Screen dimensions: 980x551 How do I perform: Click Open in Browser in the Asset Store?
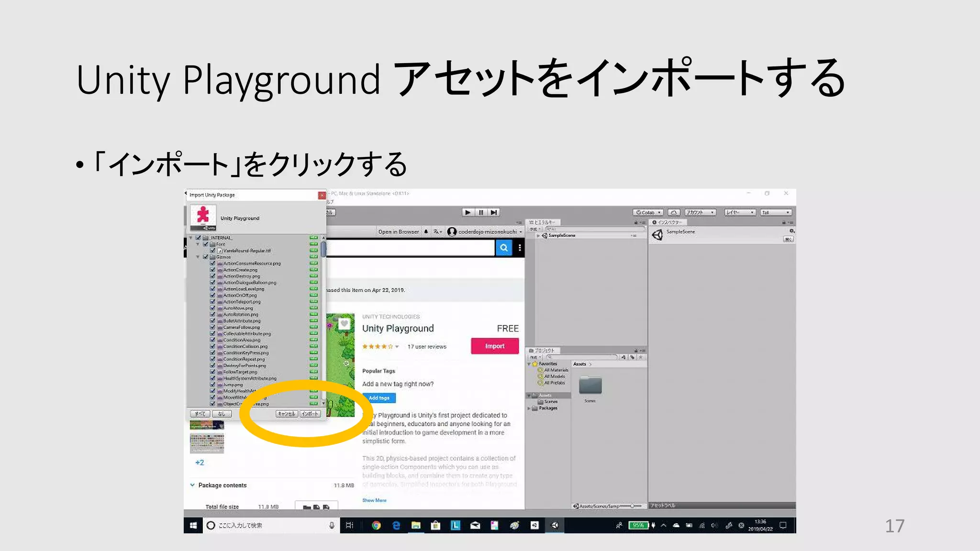(399, 232)
